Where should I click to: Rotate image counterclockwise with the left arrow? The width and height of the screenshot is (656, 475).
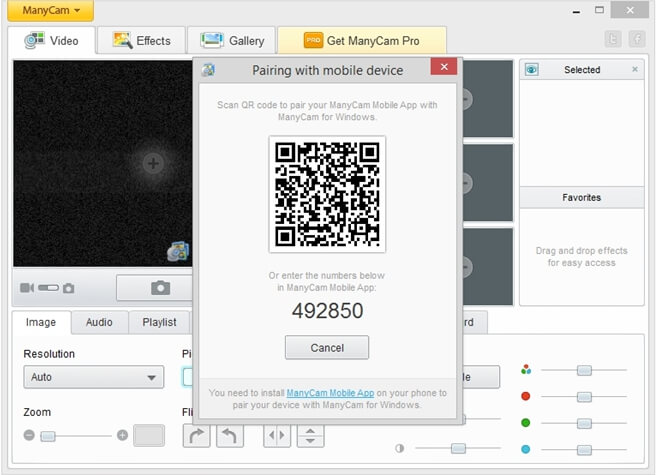click(x=230, y=436)
